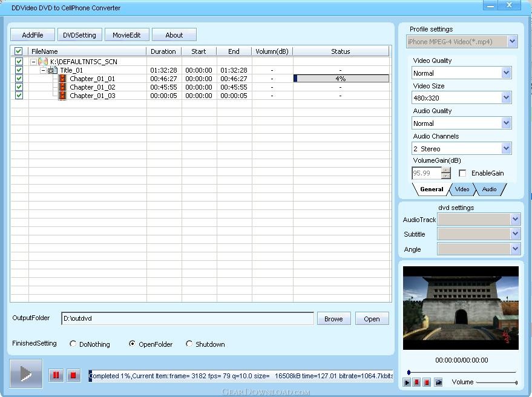Click the film icon of Chapter_01_02
This screenshot has width=532, height=397.
(x=62, y=87)
